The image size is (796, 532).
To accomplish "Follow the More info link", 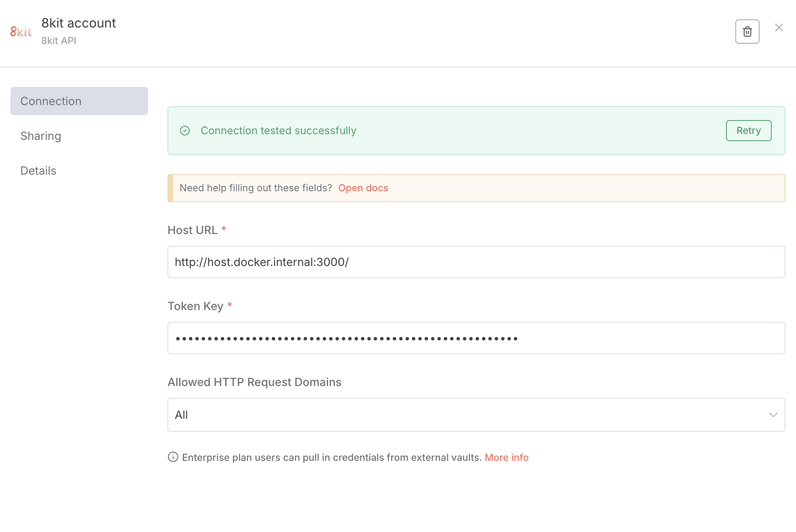I will [506, 457].
